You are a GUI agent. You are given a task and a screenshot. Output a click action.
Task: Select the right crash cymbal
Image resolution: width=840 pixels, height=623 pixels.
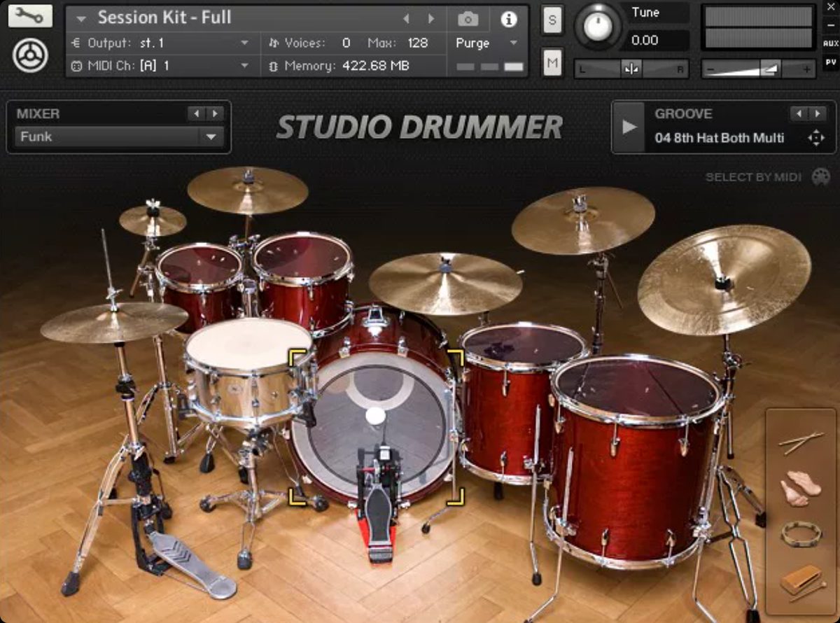pyautogui.click(x=582, y=220)
